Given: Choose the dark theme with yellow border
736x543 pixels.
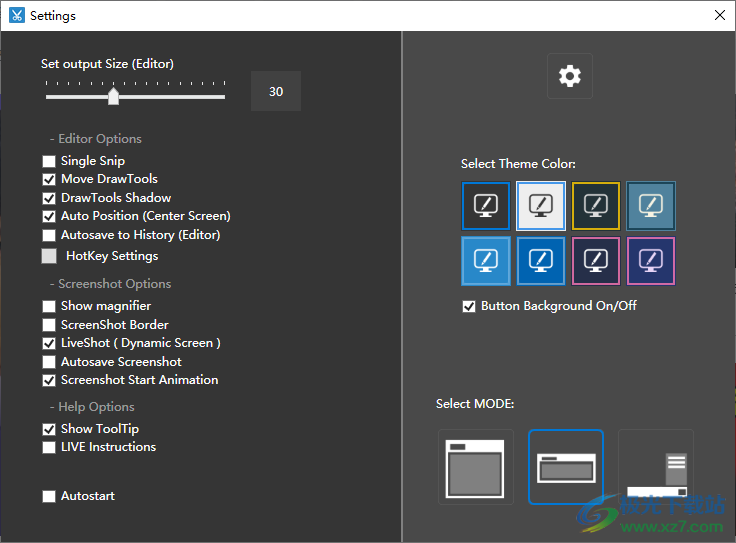Looking at the screenshot, I should point(596,206).
